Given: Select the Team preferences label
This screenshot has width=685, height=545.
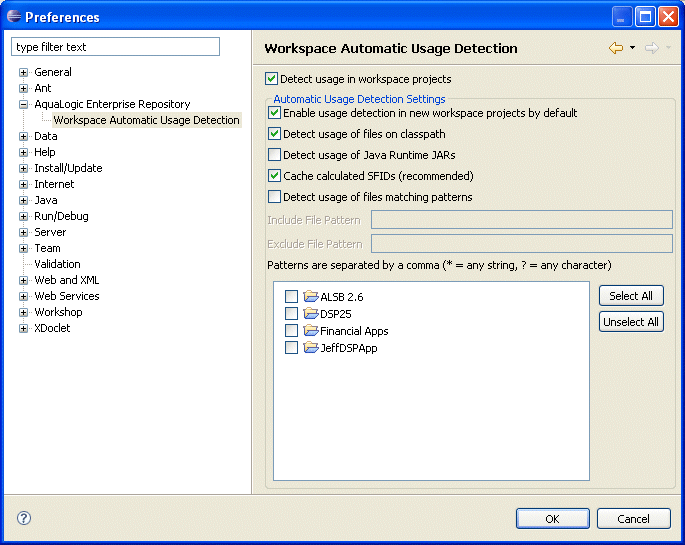Looking at the screenshot, I should tap(47, 248).
